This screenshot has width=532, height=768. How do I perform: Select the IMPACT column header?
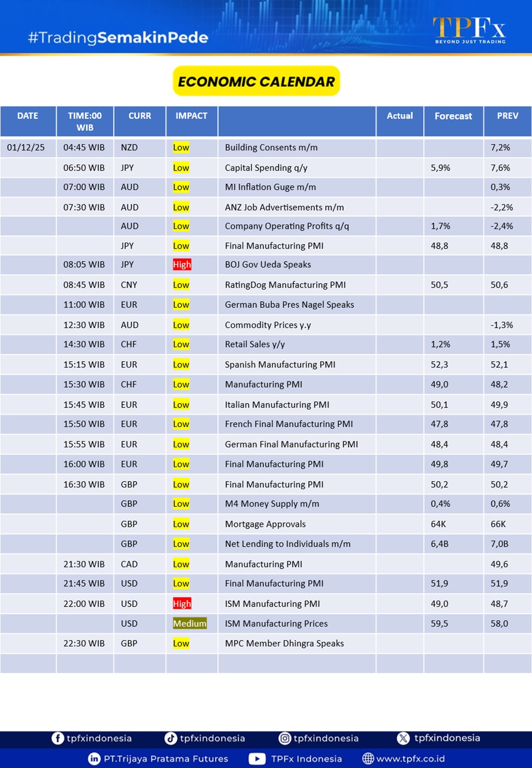pos(192,116)
